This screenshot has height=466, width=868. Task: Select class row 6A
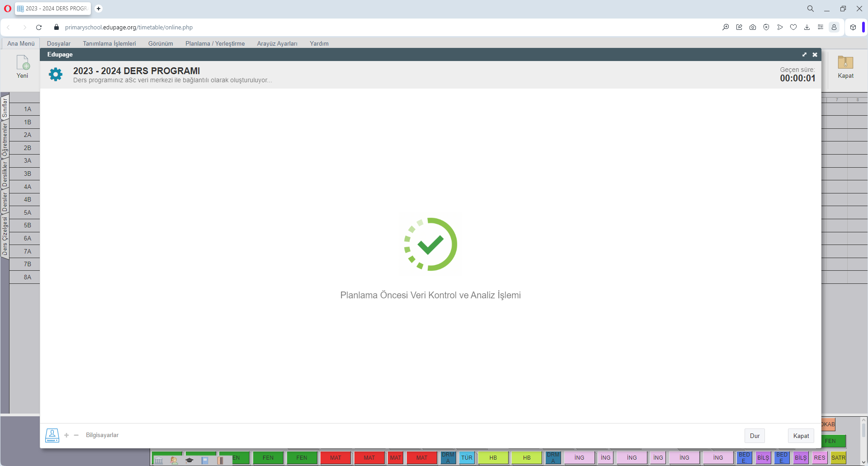pyautogui.click(x=25, y=238)
